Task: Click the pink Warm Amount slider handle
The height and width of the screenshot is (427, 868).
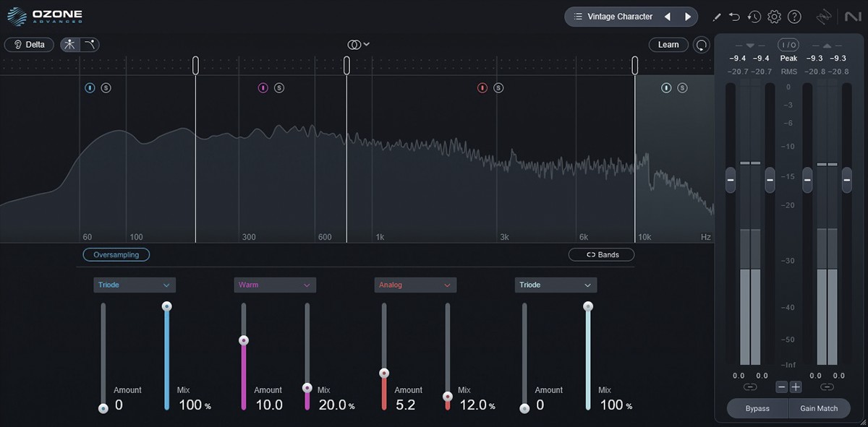Action: [x=244, y=340]
